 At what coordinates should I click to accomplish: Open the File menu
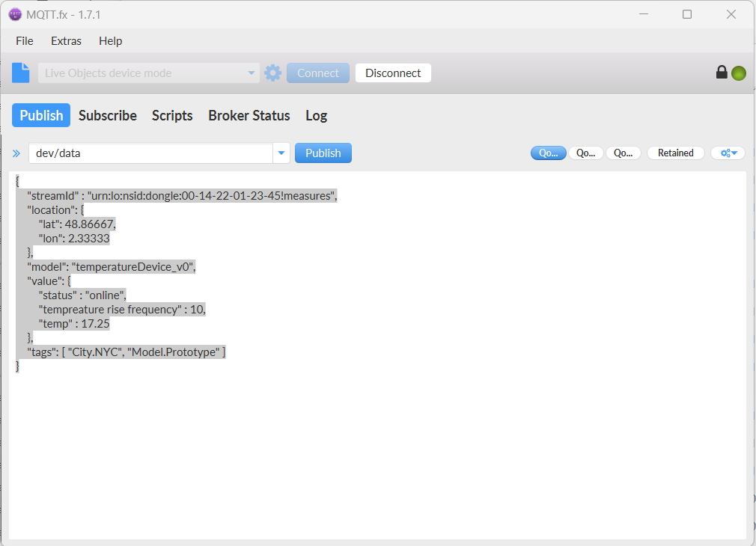click(25, 41)
